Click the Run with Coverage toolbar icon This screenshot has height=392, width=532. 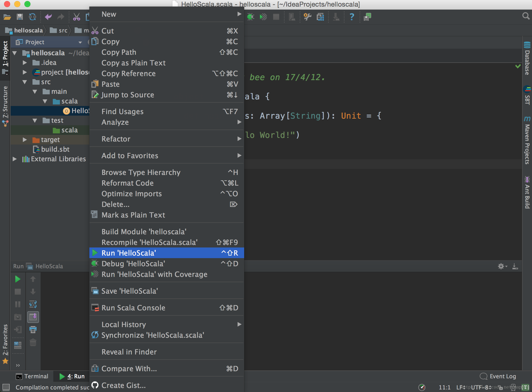pyautogui.click(x=263, y=17)
